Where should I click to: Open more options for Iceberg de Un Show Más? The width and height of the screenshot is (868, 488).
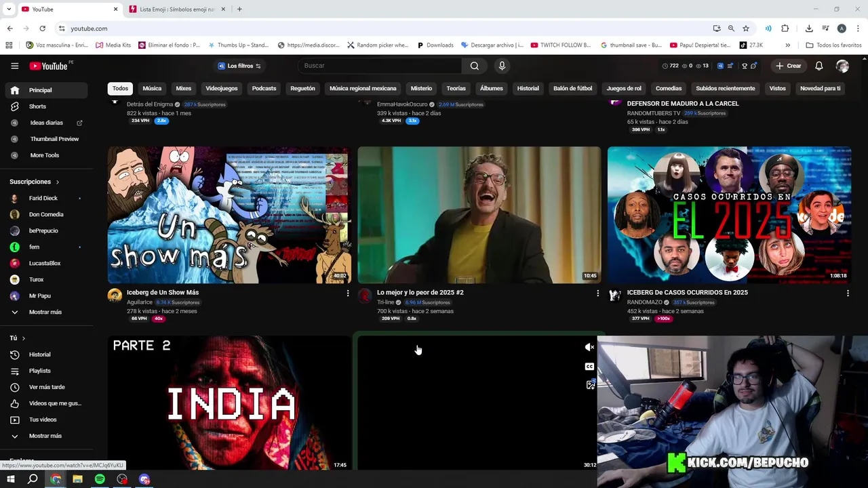(348, 293)
